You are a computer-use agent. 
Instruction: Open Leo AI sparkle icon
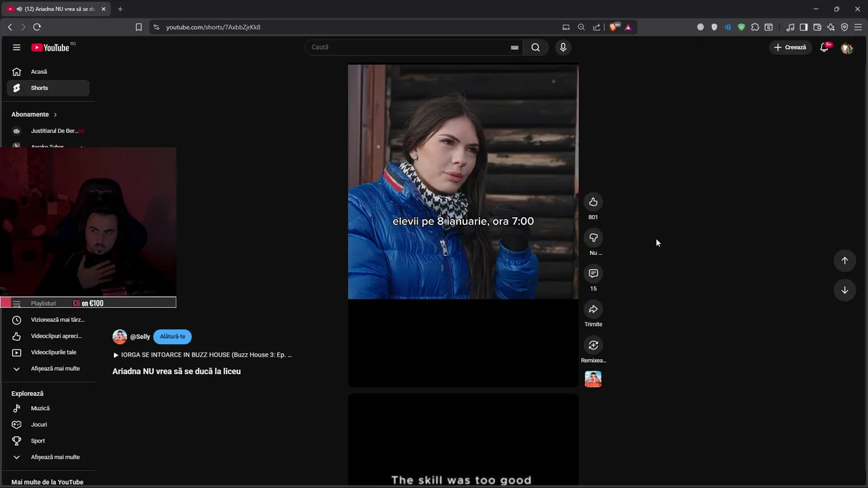point(831,27)
